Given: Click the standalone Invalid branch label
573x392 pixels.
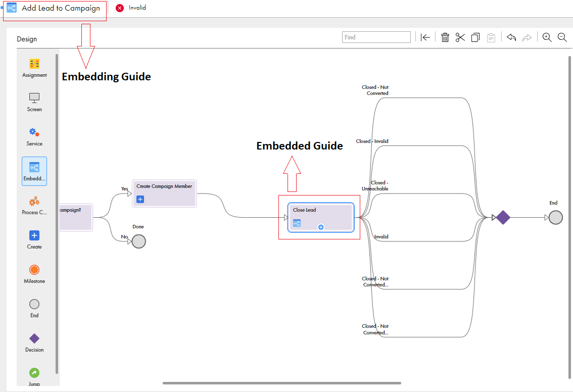Looking at the screenshot, I should [381, 237].
